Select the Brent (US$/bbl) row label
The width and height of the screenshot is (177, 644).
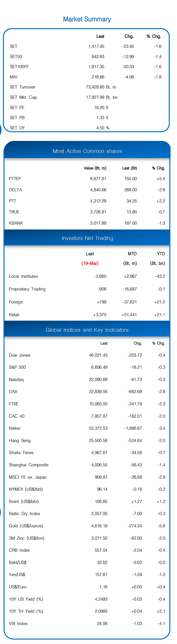[24, 501]
